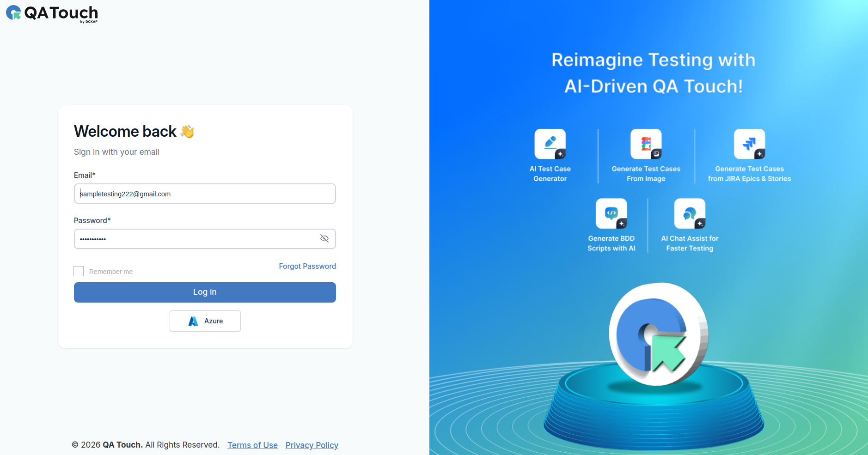Click the Log in button
The image size is (868, 455).
tap(205, 292)
